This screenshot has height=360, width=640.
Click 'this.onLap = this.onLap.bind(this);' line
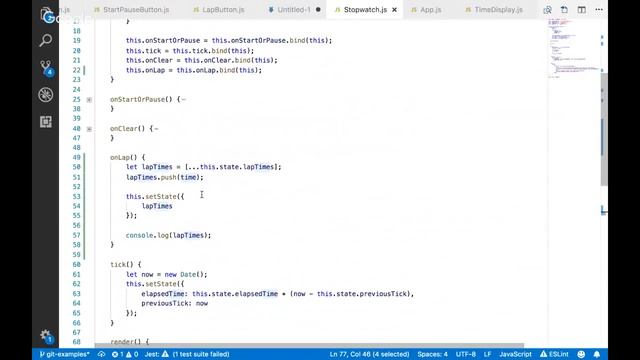pyautogui.click(x=194, y=70)
